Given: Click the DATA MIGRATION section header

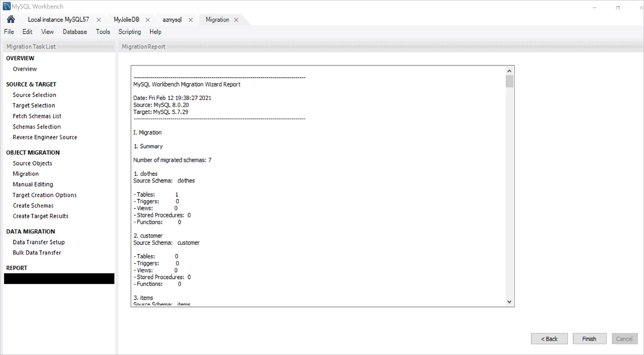Looking at the screenshot, I should point(31,231).
